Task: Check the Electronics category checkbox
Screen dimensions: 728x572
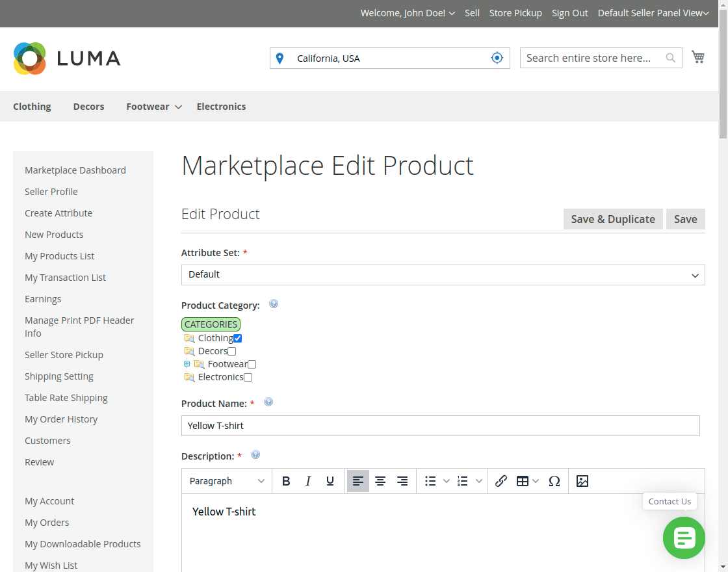Action: [248, 376]
